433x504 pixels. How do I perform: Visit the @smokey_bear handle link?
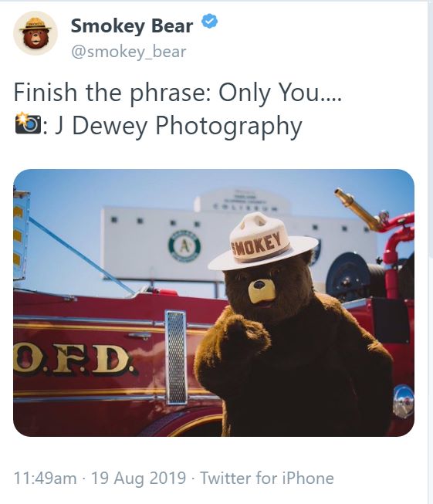[129, 52]
